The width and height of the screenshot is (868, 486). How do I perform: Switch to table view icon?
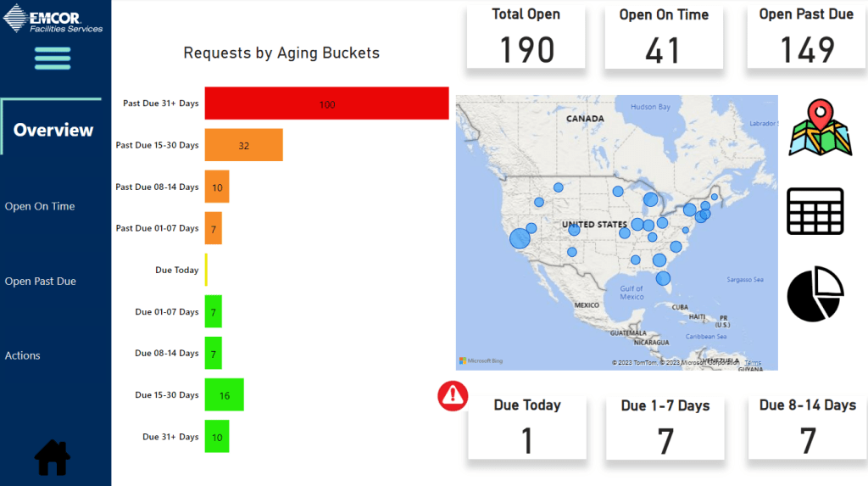(x=815, y=211)
